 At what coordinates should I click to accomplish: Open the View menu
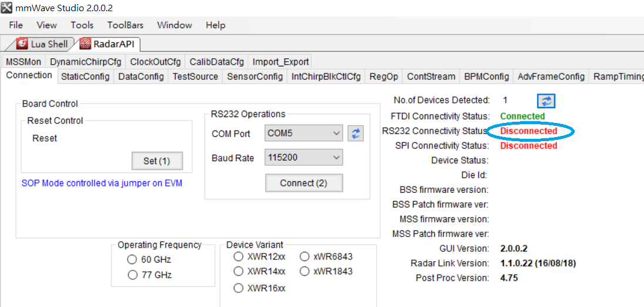(46, 25)
